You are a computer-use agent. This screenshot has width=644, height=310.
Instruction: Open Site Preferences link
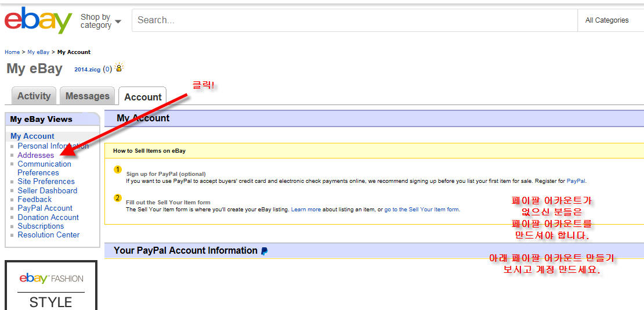click(46, 181)
